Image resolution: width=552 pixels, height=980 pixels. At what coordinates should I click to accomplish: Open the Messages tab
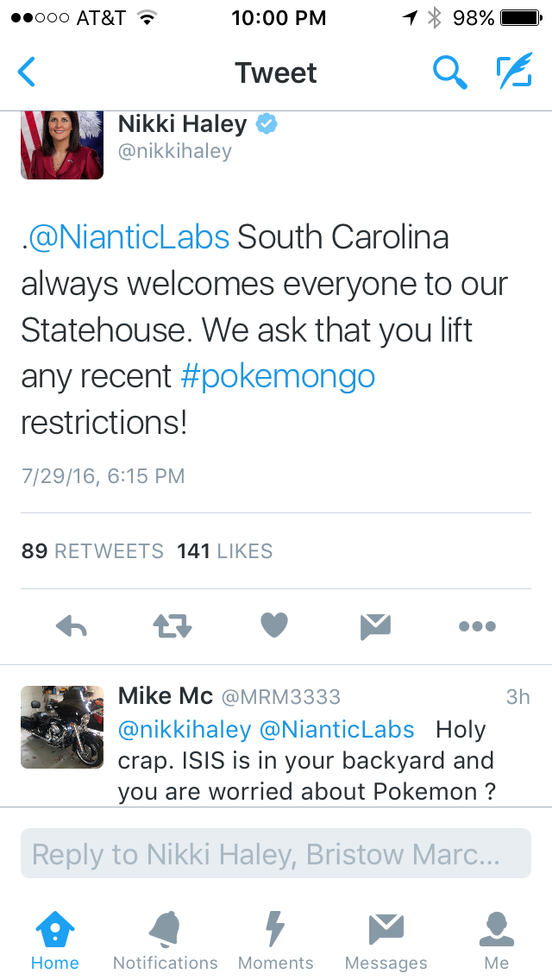[386, 940]
